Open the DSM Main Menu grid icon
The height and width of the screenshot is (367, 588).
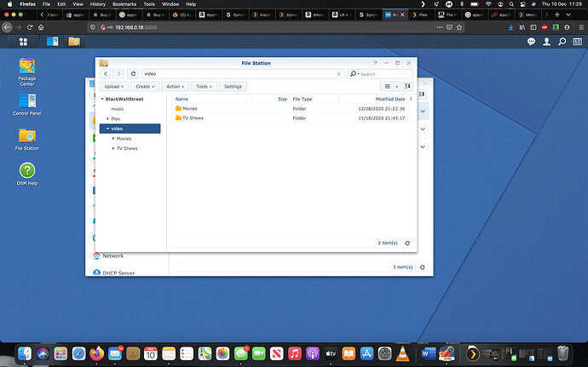pyautogui.click(x=23, y=42)
